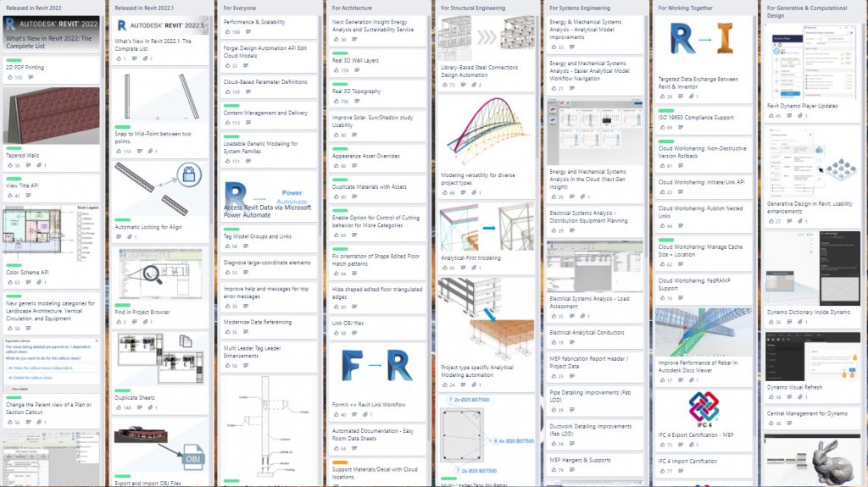Image resolution: width=868 pixels, height=487 pixels.
Task: Click attachment icon on IFC 4 Export Certification card
Action: pyautogui.click(x=692, y=445)
